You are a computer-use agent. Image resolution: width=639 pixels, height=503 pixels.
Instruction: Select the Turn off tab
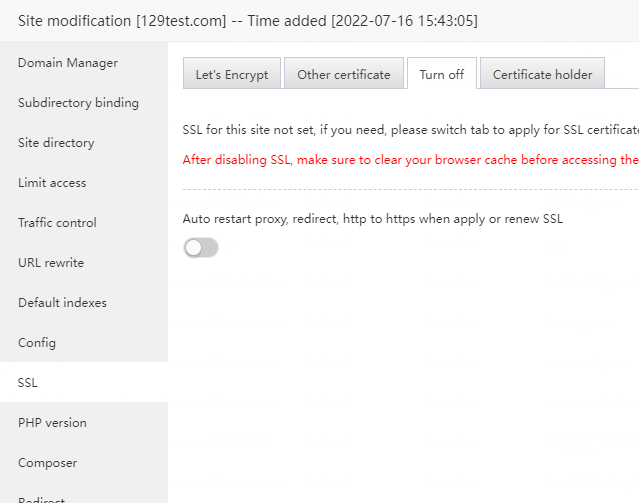441,74
